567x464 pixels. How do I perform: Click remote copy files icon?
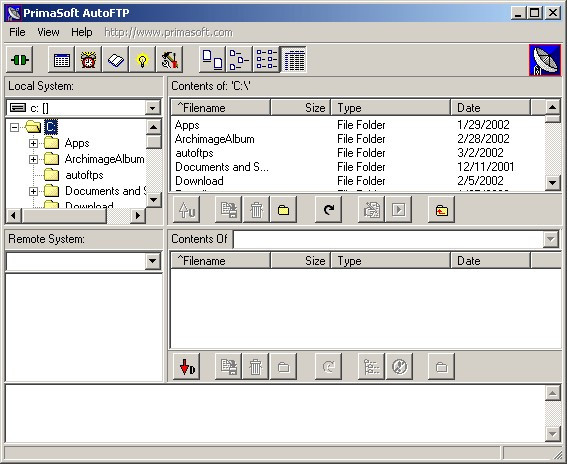point(229,366)
